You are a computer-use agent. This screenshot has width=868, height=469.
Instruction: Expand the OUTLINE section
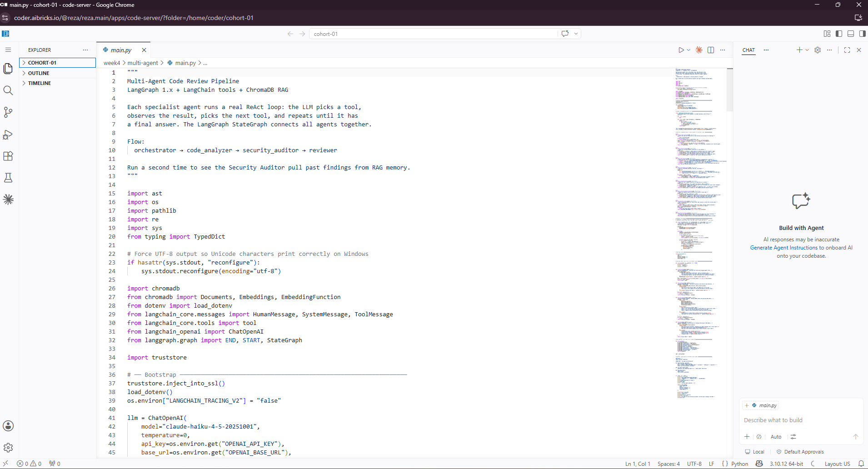(x=57, y=73)
